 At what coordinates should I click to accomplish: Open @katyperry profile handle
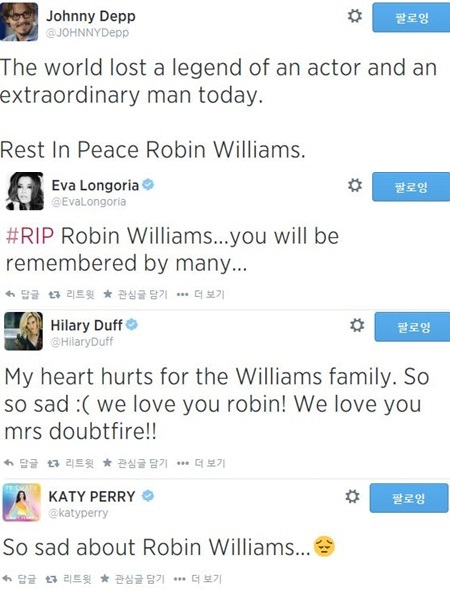coord(78,513)
